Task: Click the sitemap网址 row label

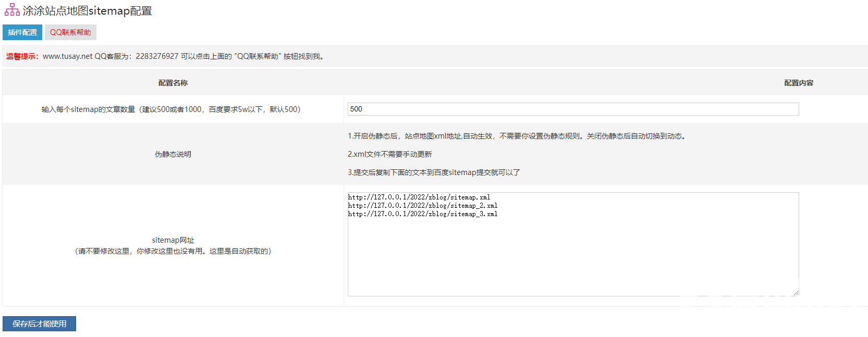Action: coord(173,240)
